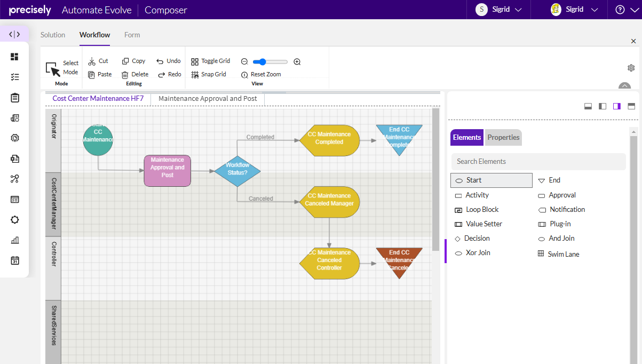Screen dimensions: 642x364
Task: Select the End element
Action: click(549, 180)
